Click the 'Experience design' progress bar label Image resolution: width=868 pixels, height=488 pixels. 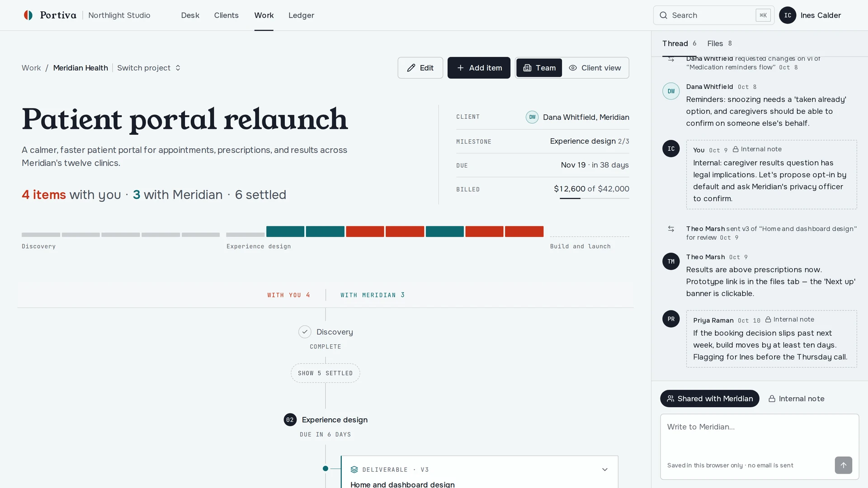259,246
